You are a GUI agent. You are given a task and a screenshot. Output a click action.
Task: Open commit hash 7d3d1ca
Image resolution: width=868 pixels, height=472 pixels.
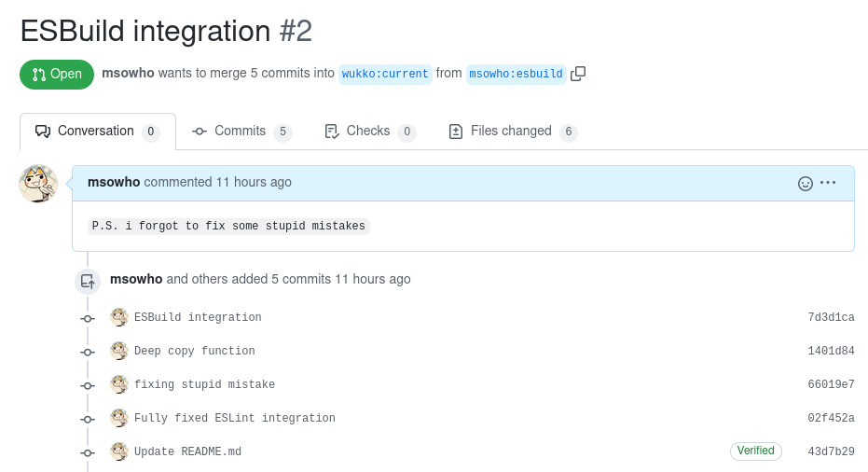tap(831, 317)
